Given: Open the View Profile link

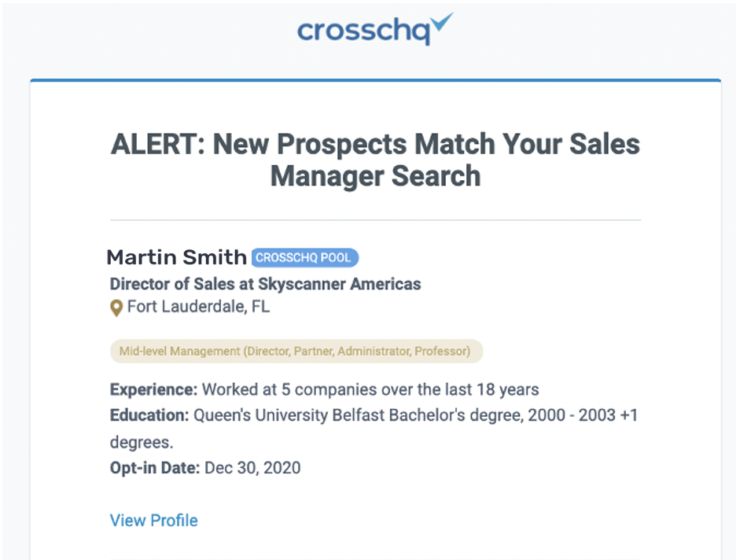Looking at the screenshot, I should click(x=154, y=520).
